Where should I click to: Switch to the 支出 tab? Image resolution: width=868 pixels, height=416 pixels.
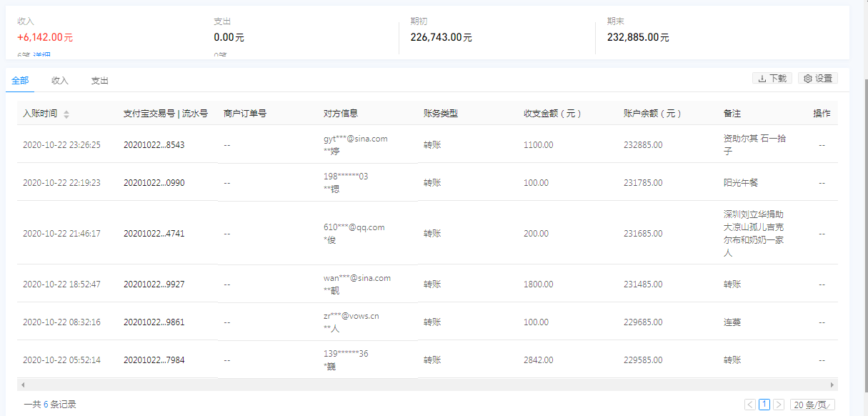tap(100, 81)
